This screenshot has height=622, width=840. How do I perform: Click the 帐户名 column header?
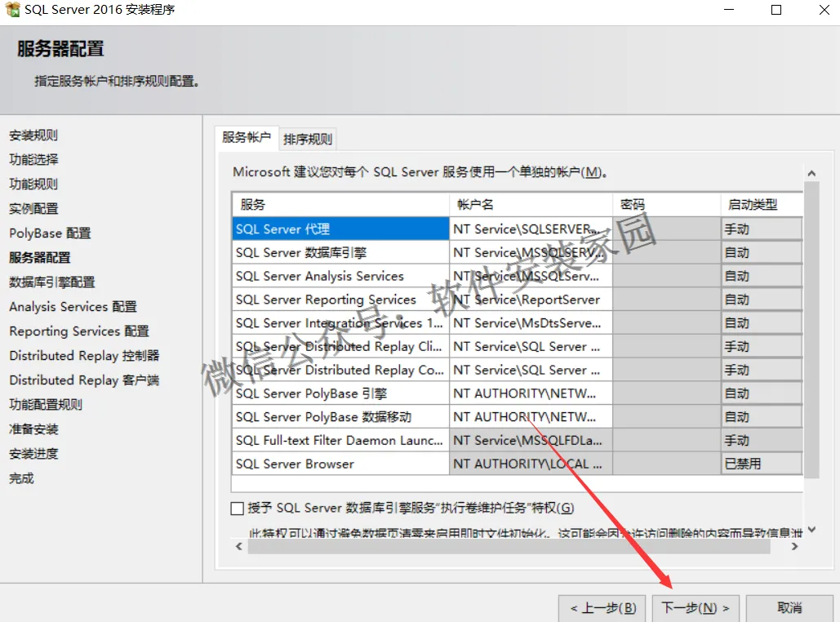tap(531, 205)
